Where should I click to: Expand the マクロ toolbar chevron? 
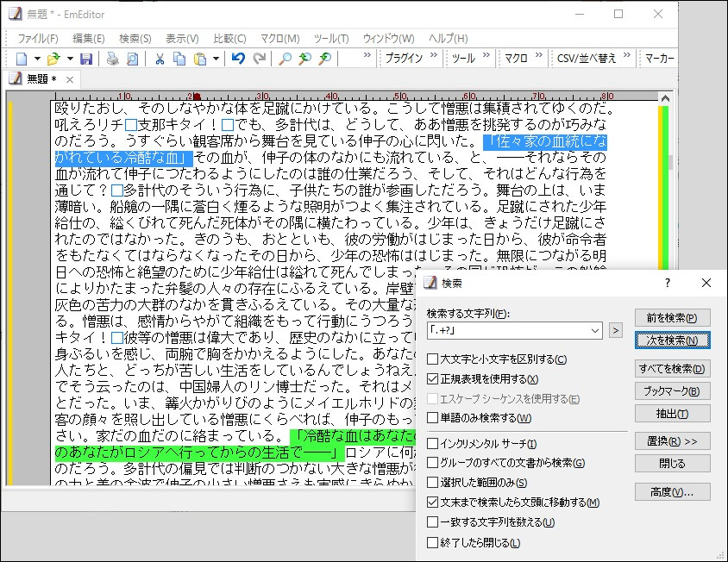pyautogui.click(x=538, y=55)
